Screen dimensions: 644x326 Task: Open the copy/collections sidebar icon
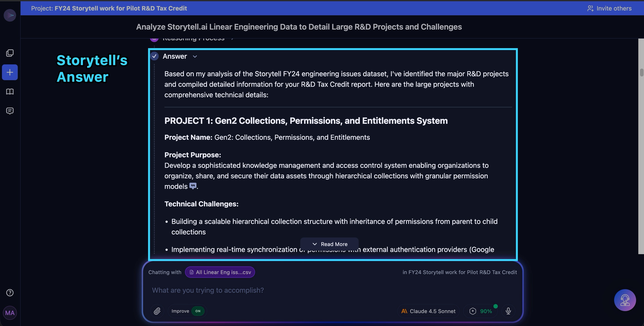(x=10, y=53)
